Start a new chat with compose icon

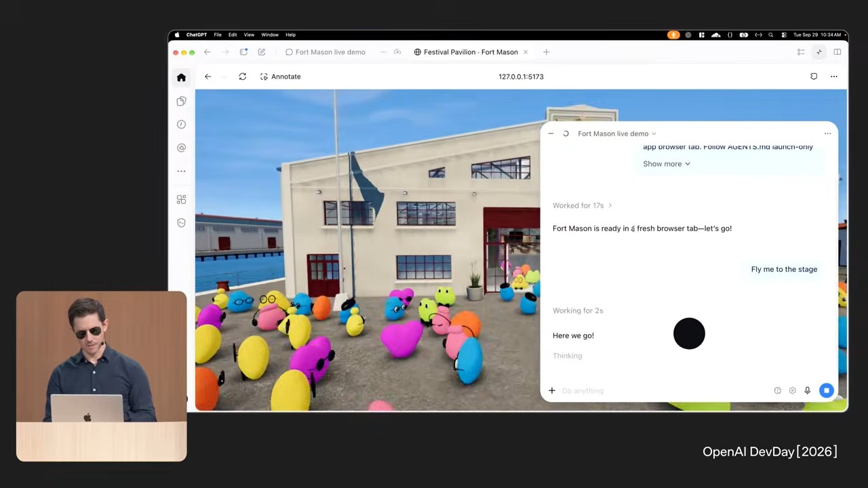click(x=262, y=52)
